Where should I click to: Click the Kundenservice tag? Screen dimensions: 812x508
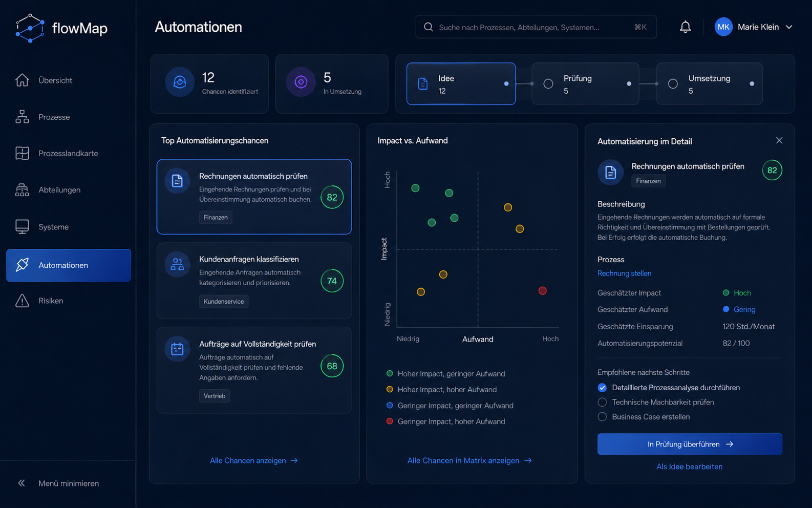point(224,302)
